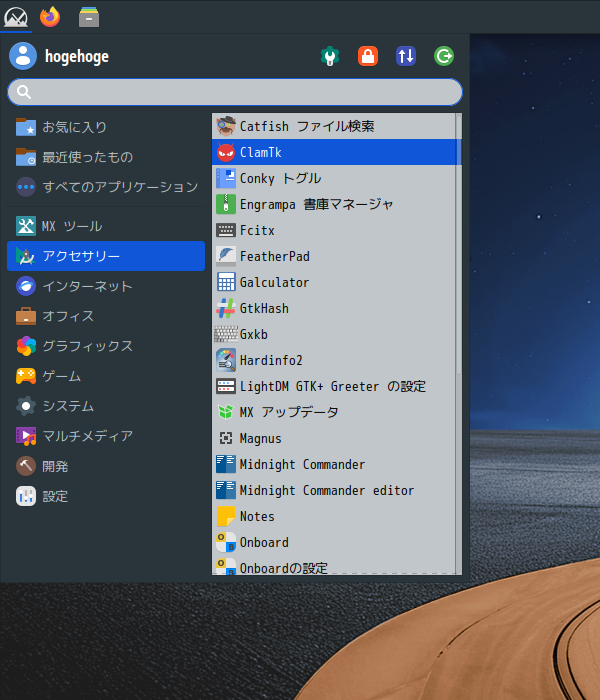This screenshot has height=700, width=600.
Task: Launch Midnight Commander entry
Action: coord(334,464)
